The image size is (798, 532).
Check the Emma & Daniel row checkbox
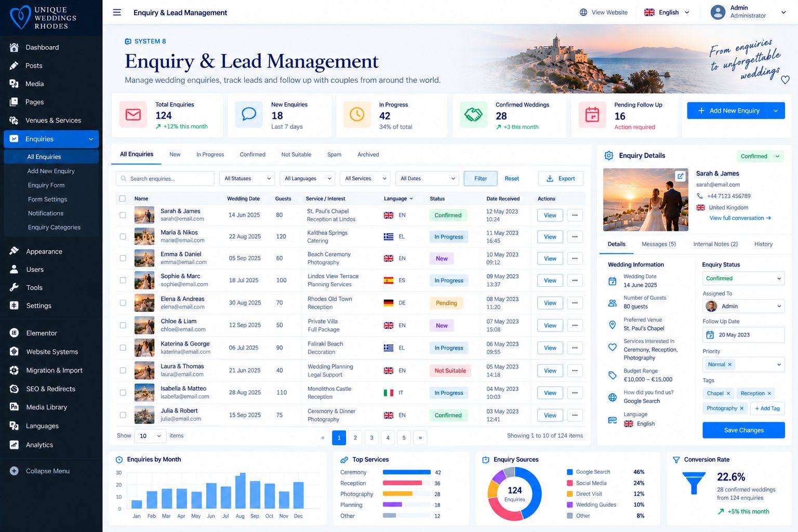pyautogui.click(x=123, y=258)
